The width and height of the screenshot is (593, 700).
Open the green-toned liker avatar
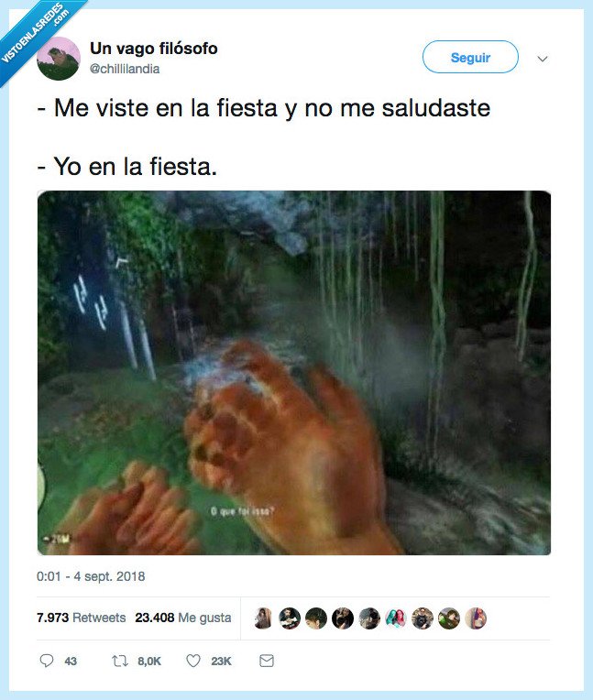click(x=449, y=618)
